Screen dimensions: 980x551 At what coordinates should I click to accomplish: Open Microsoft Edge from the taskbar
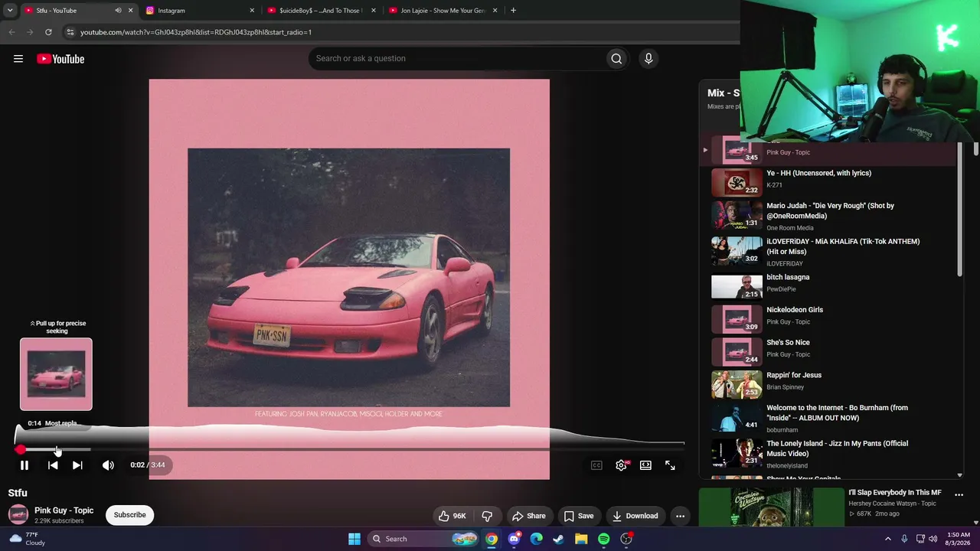click(x=536, y=539)
